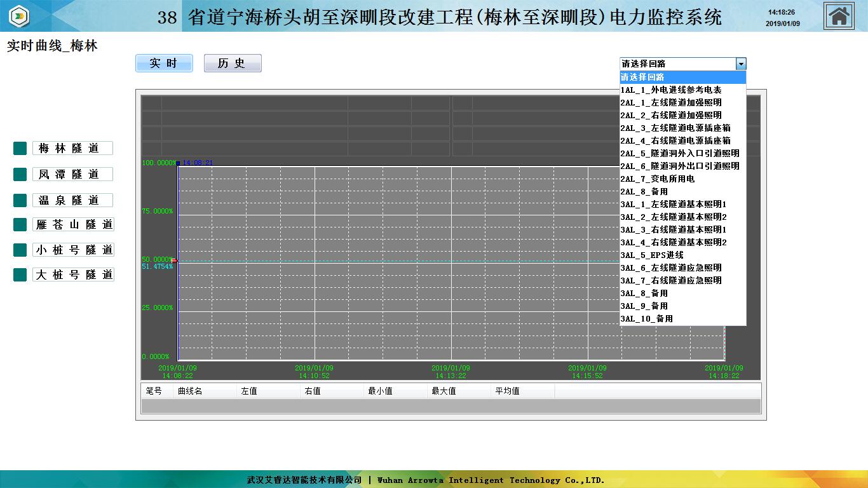This screenshot has width=868, height=488.
Task: Click teal square beside 大桩号隧道
Action: 20,274
